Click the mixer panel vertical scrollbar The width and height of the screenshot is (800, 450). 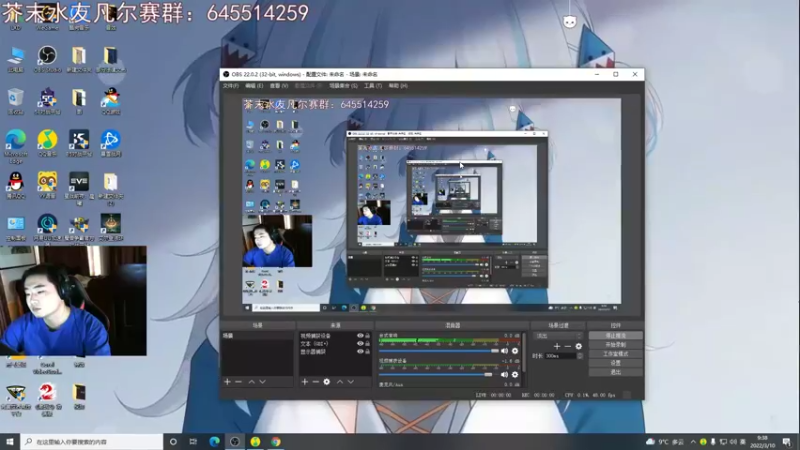click(x=524, y=352)
